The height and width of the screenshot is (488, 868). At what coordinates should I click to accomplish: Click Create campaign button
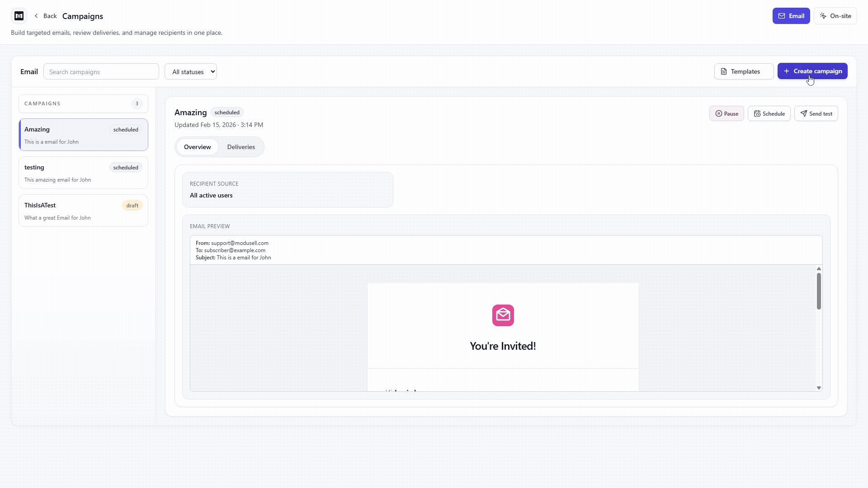812,71
